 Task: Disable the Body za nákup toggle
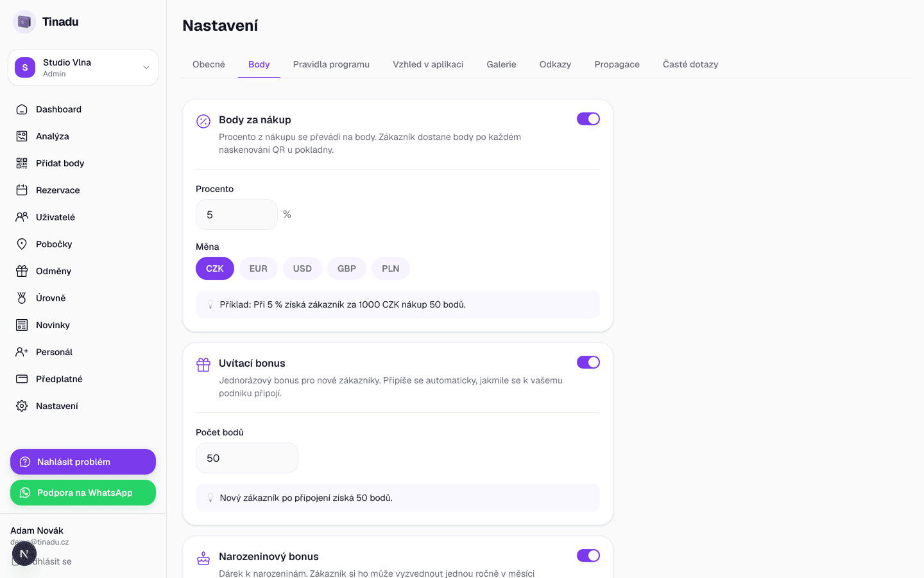click(x=588, y=119)
